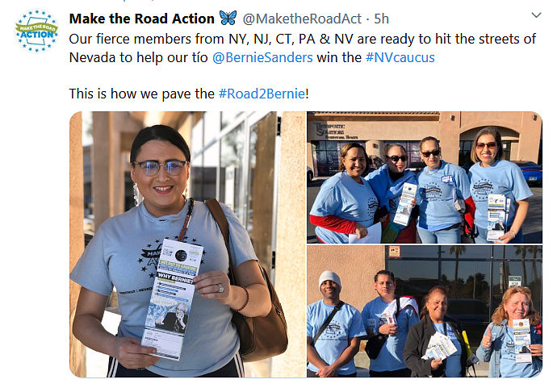Visit the @MaketheRoadAct handle link
This screenshot has height=392, width=557.
click(302, 19)
